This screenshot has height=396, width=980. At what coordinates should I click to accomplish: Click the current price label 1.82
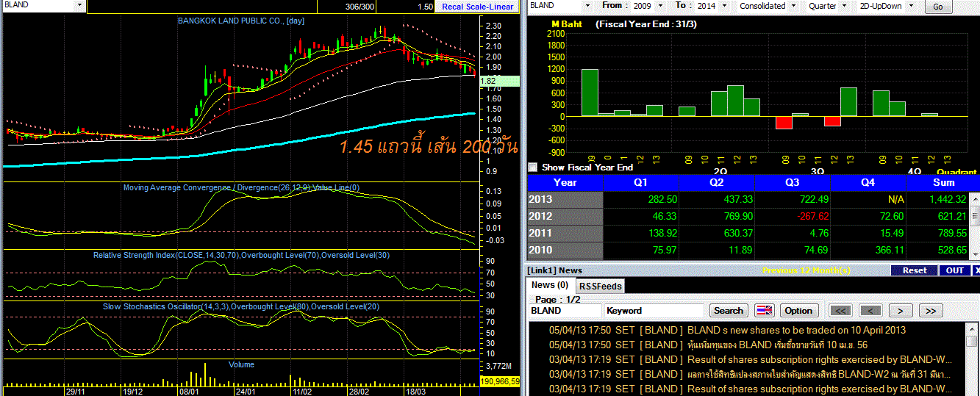pos(500,82)
